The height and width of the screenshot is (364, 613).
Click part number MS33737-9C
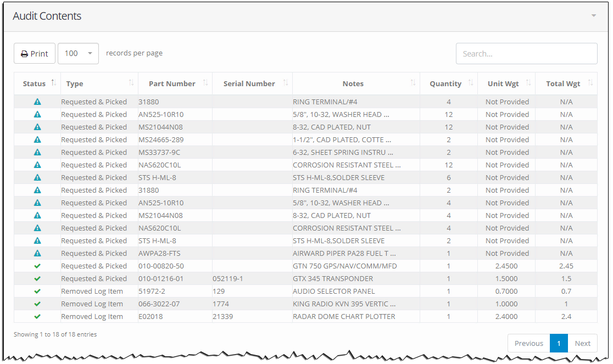point(159,152)
